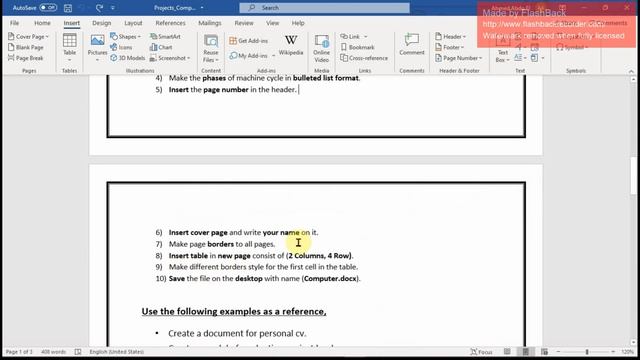This screenshot has width=640, height=360.
Task: Insert a Chart from the ribbon
Action: (161, 47)
